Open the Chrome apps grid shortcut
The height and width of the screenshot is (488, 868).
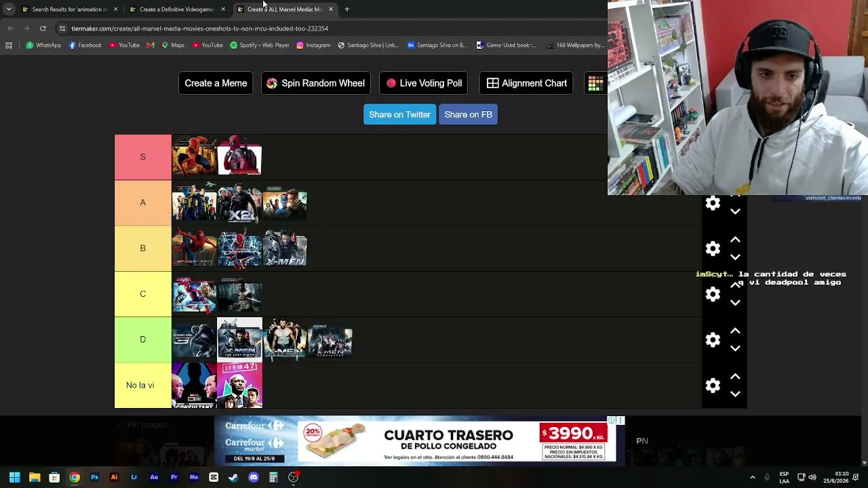(x=9, y=45)
